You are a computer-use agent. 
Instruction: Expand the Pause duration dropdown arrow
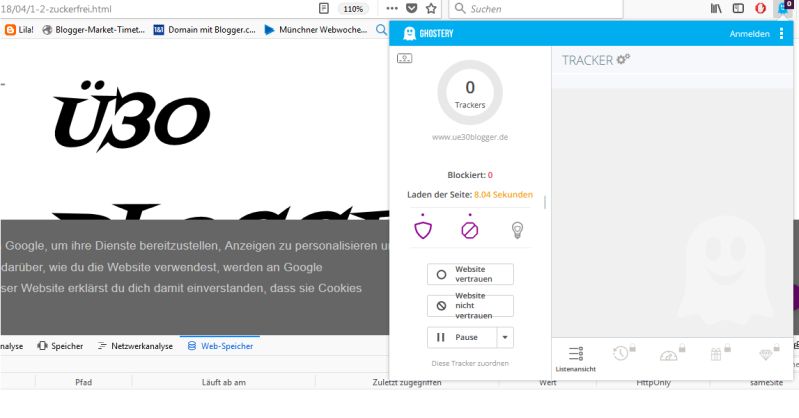point(505,337)
